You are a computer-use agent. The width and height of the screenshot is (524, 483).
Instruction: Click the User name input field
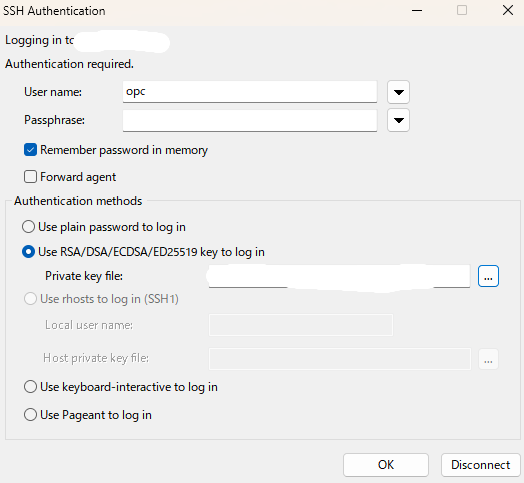click(x=250, y=92)
